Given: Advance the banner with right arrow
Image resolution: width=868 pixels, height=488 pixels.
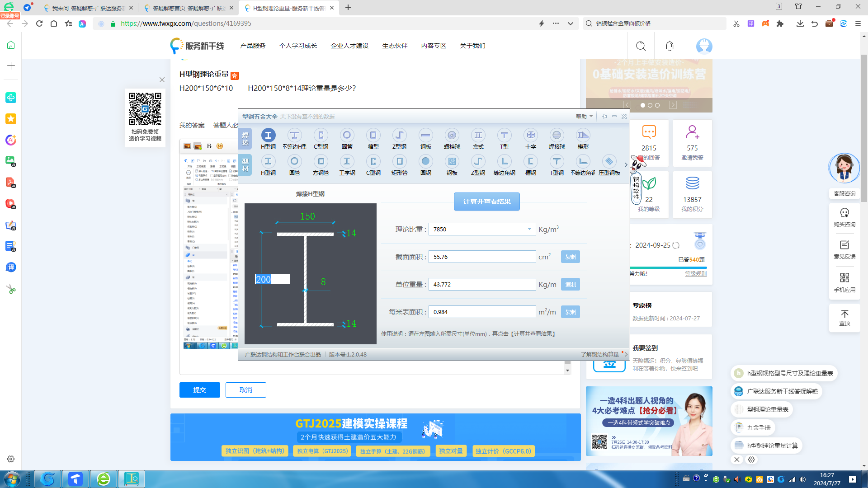Looking at the screenshot, I should (x=673, y=105).
